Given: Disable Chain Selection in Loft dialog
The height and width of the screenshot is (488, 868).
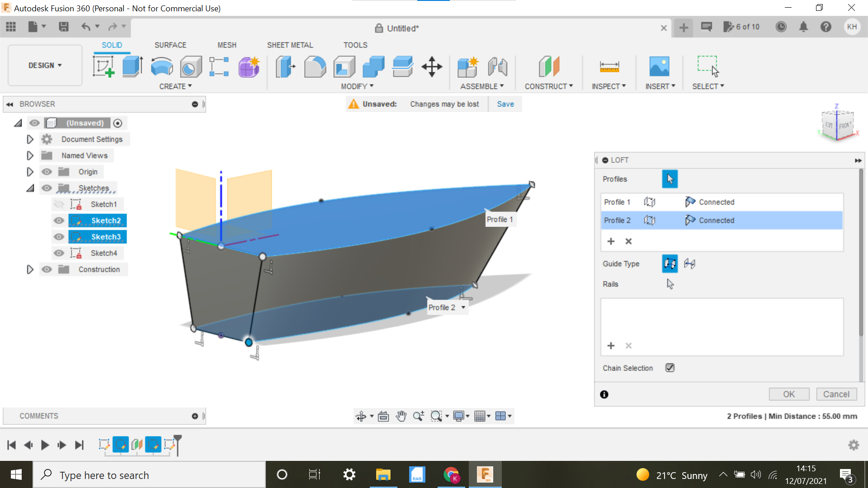Looking at the screenshot, I should pos(670,367).
